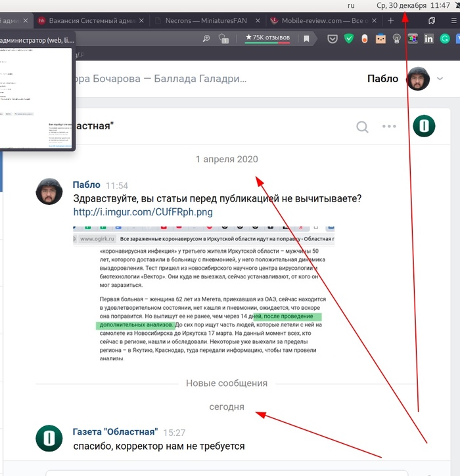Click the Пабло profile name in the top bar
The width and height of the screenshot is (460, 476).
click(x=382, y=79)
